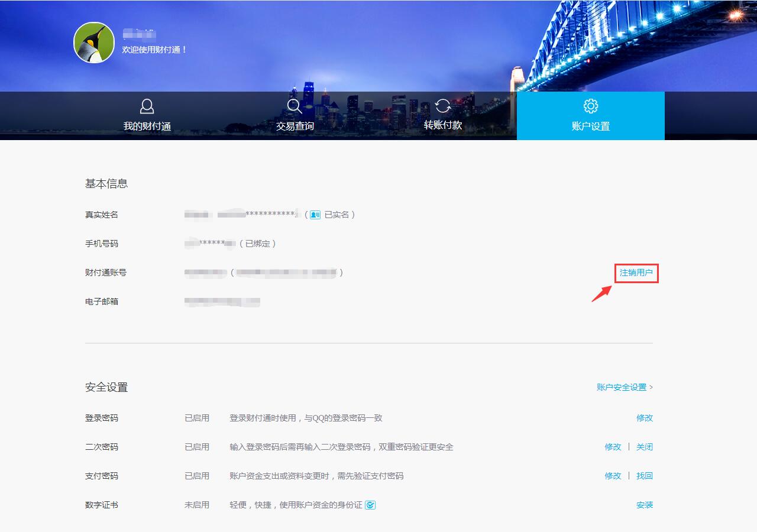Click the masked email address under 电子邮箱
The width and height of the screenshot is (757, 532).
point(222,301)
